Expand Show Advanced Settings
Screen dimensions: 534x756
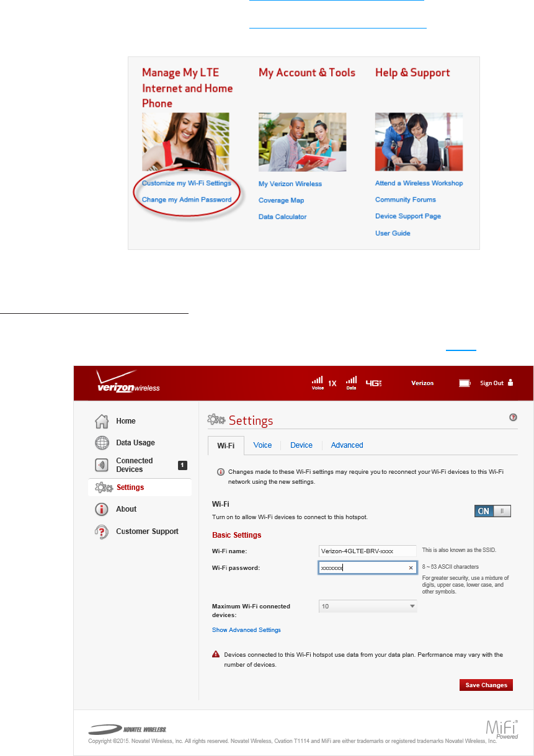tap(246, 630)
